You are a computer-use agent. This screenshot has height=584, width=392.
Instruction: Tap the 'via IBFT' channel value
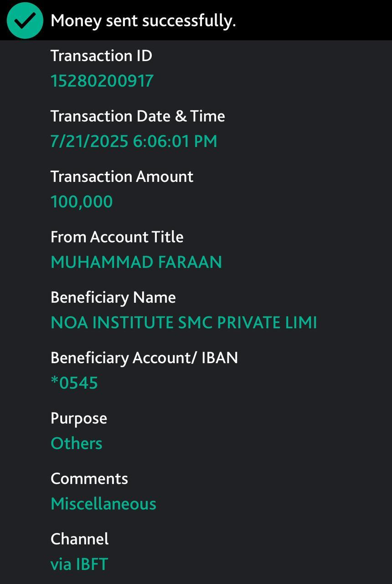[x=79, y=564]
